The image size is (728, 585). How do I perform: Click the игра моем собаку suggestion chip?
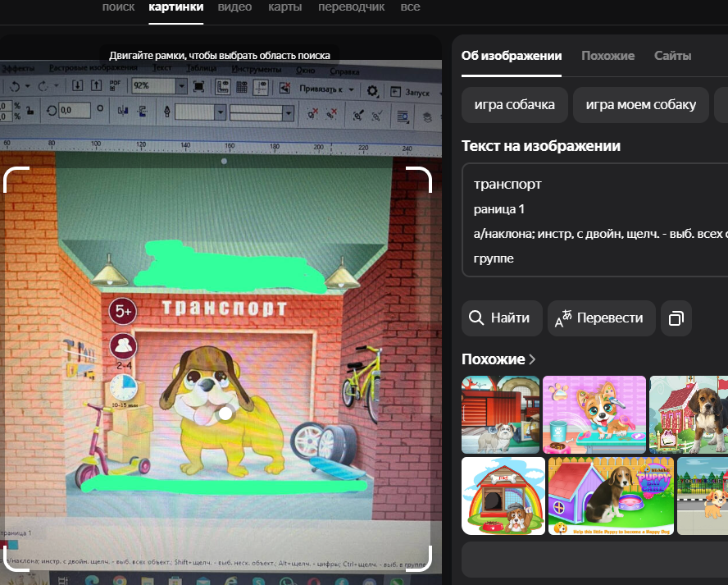click(x=641, y=105)
